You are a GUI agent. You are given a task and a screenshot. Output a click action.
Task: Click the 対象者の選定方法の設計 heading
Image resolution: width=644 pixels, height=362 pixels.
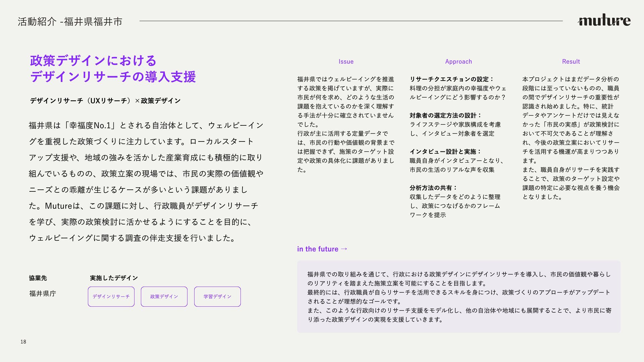point(445,116)
